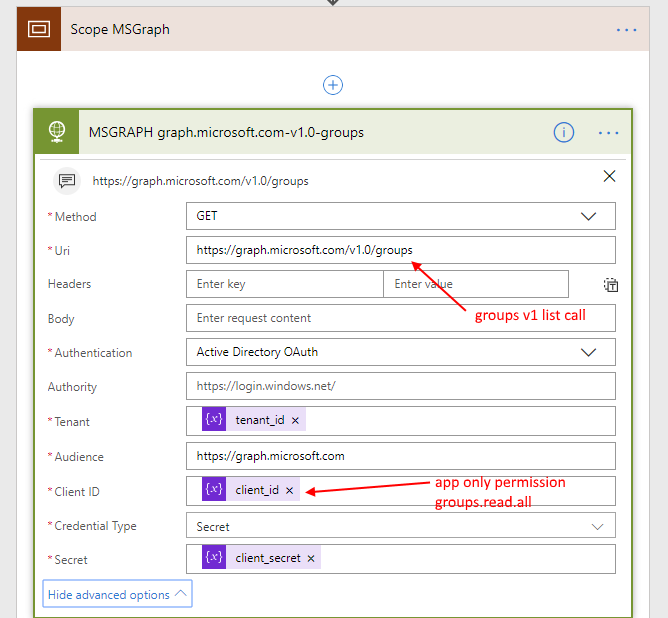Expand the Method GET dropdown

pyautogui.click(x=588, y=216)
